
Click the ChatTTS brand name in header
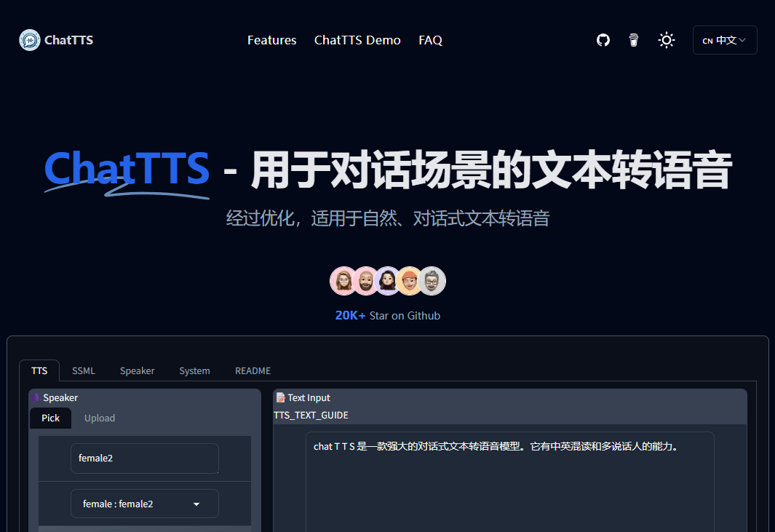pyautogui.click(x=68, y=40)
